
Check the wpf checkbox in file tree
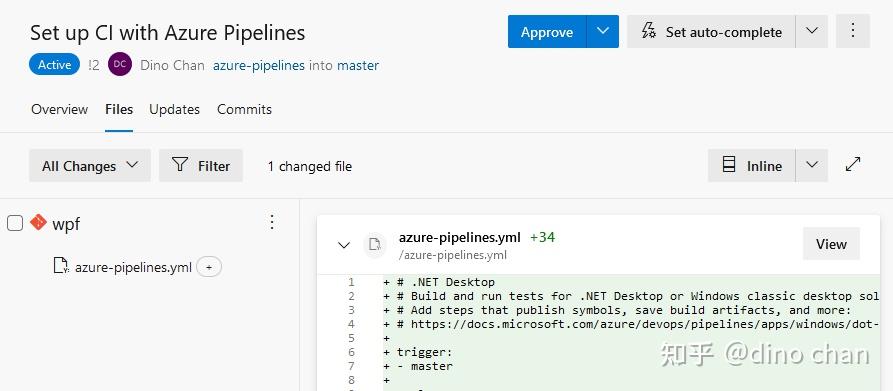pyautogui.click(x=15, y=223)
